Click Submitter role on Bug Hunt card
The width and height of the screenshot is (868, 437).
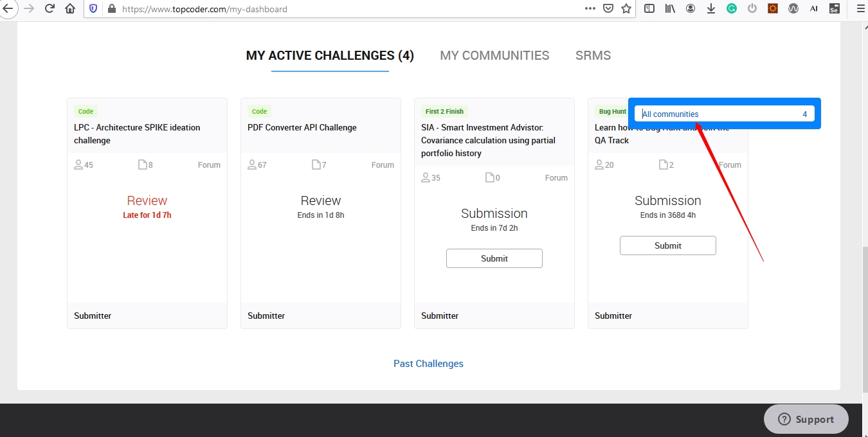click(613, 316)
